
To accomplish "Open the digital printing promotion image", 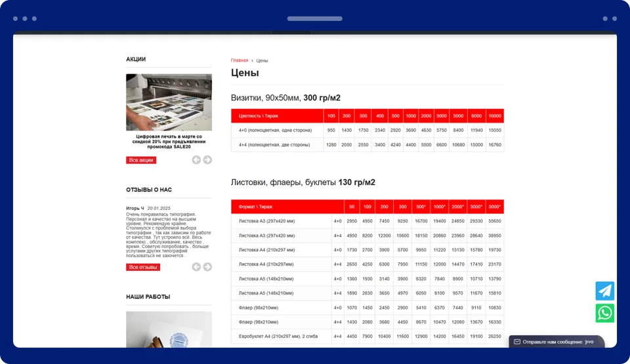I will pyautogui.click(x=169, y=102).
